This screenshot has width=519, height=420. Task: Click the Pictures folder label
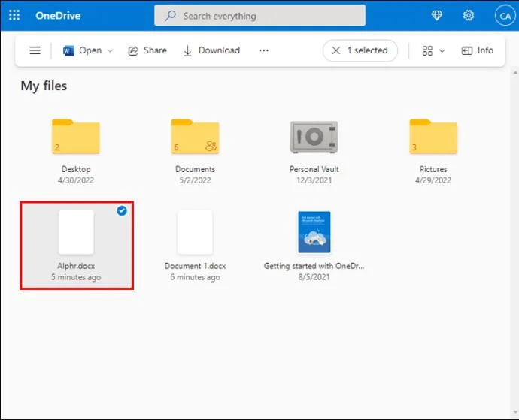(433, 169)
